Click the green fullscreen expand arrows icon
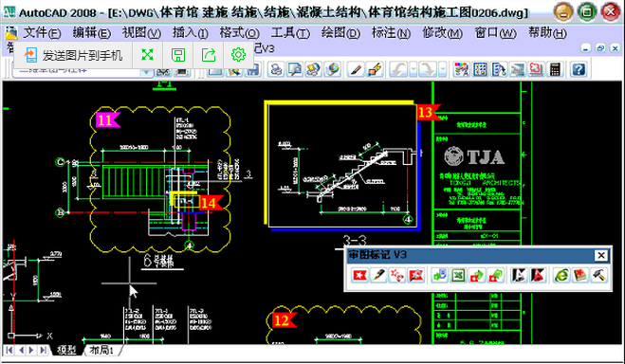Viewport: 625px width, 364px height. [x=148, y=55]
